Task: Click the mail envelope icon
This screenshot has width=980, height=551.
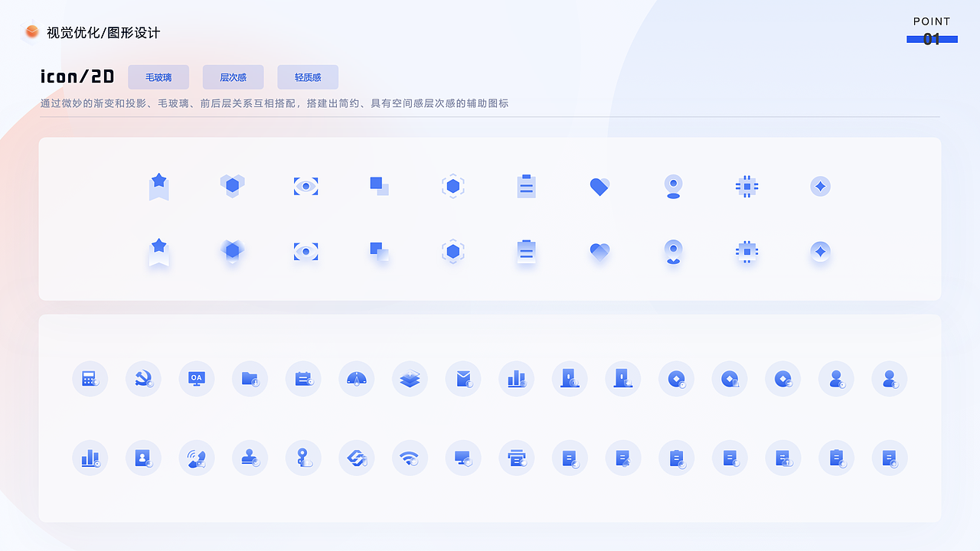Action: coord(463,378)
